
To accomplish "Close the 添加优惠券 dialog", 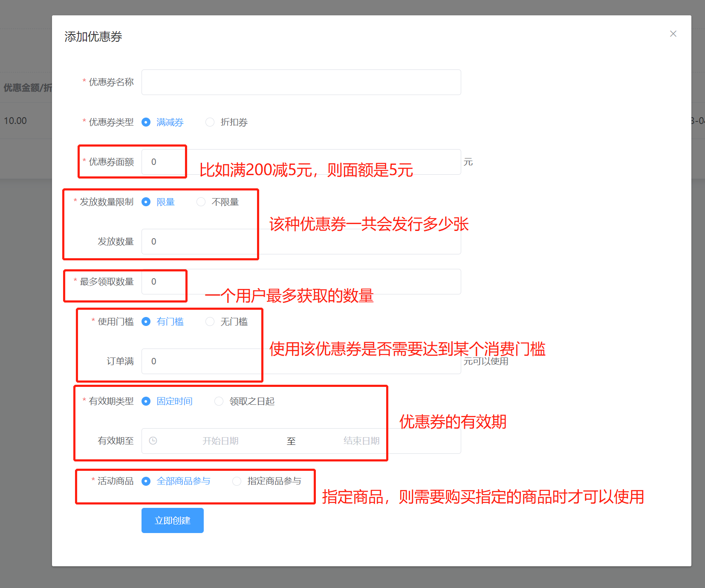I will pyautogui.click(x=673, y=34).
